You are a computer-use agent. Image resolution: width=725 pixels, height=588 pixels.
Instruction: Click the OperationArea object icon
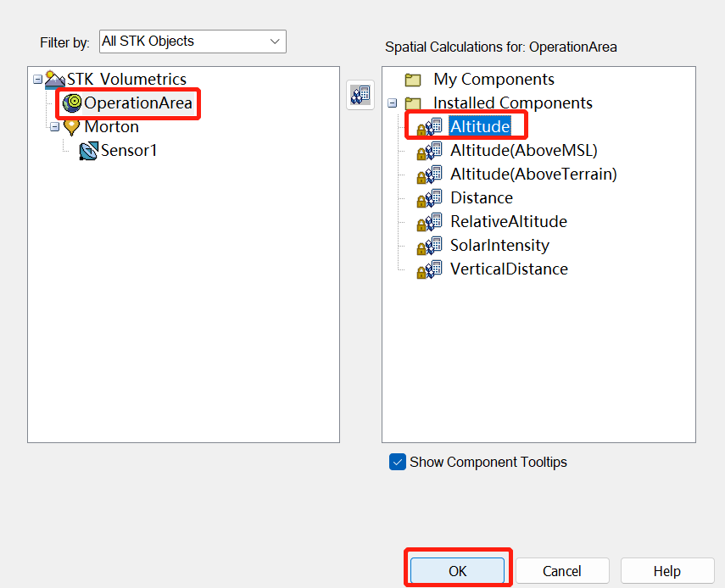[72, 103]
